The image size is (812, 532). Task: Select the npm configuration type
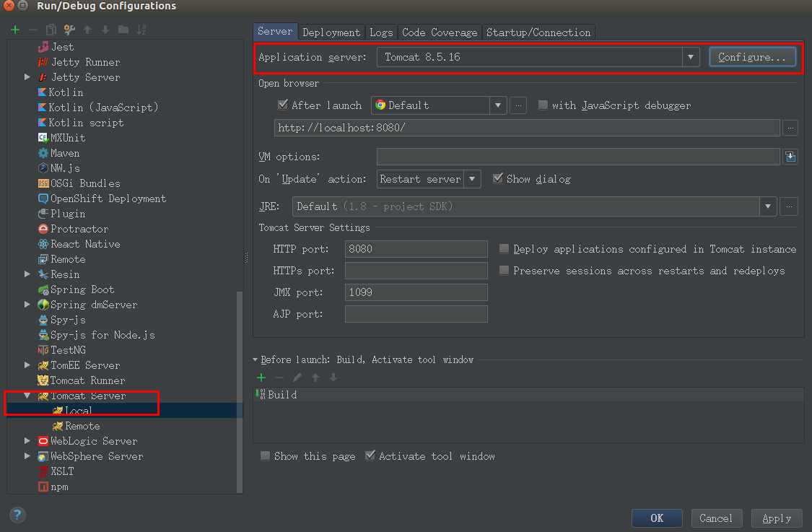coord(53,487)
